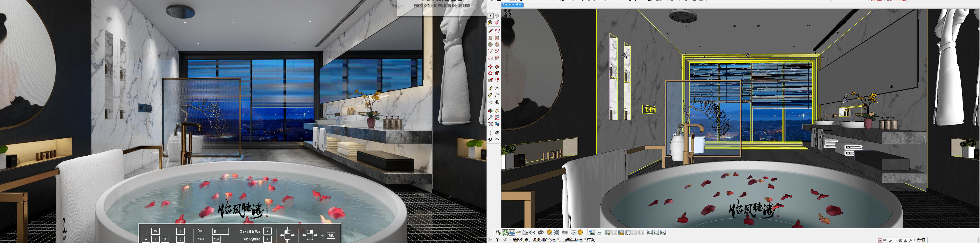
Task: Select the arrow Select tool in SketchUp
Action: point(490,16)
